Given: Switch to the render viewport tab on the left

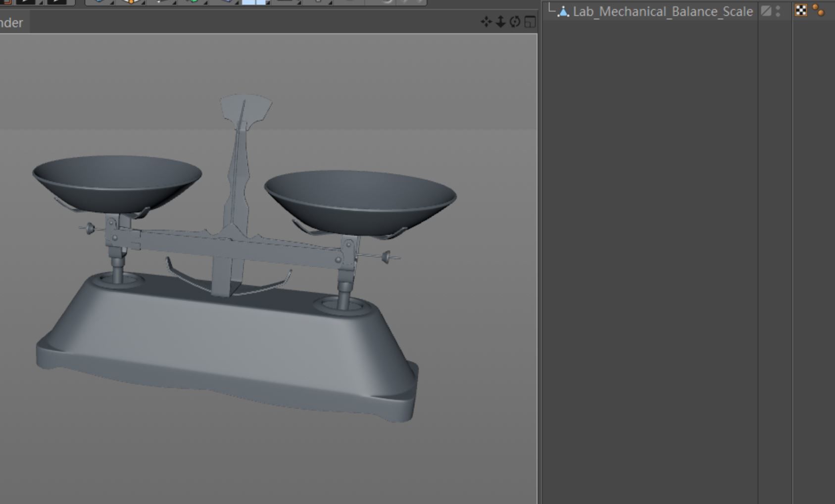Looking at the screenshot, I should click(x=10, y=22).
